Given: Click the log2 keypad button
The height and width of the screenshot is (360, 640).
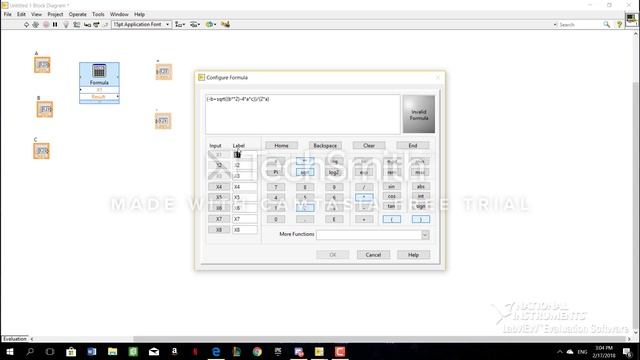Looking at the screenshot, I should click(334, 172).
